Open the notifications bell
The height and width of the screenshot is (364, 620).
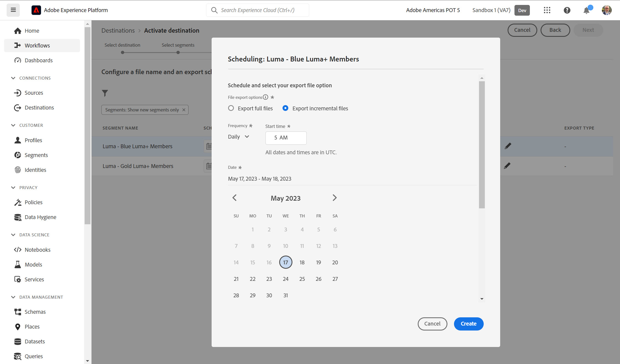(586, 10)
